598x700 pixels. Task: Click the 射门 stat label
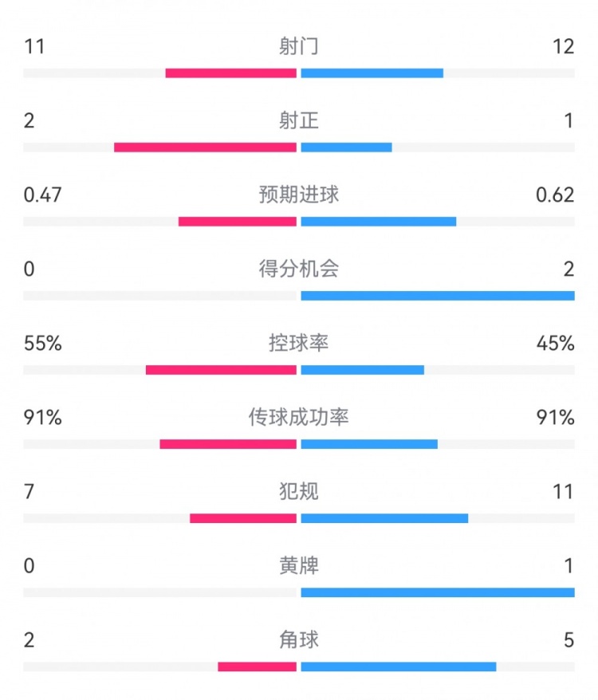coord(299,46)
